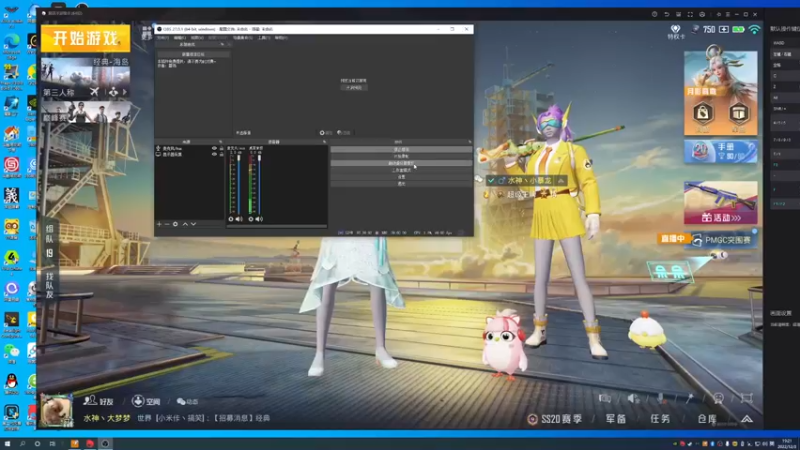Screen dimensions: 800x450
Task: Open the SS20赛季 season page
Action: 555,419
